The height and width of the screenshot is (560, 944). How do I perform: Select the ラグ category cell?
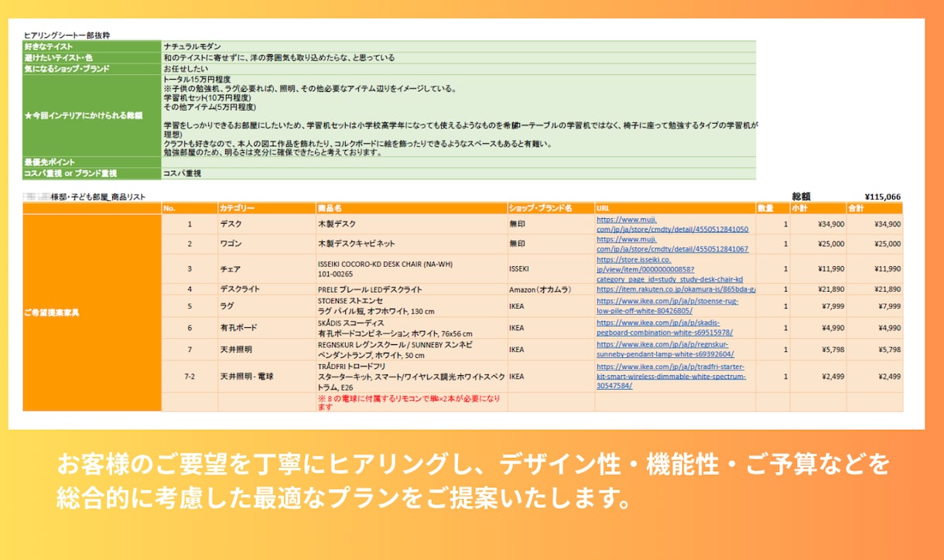pos(267,306)
